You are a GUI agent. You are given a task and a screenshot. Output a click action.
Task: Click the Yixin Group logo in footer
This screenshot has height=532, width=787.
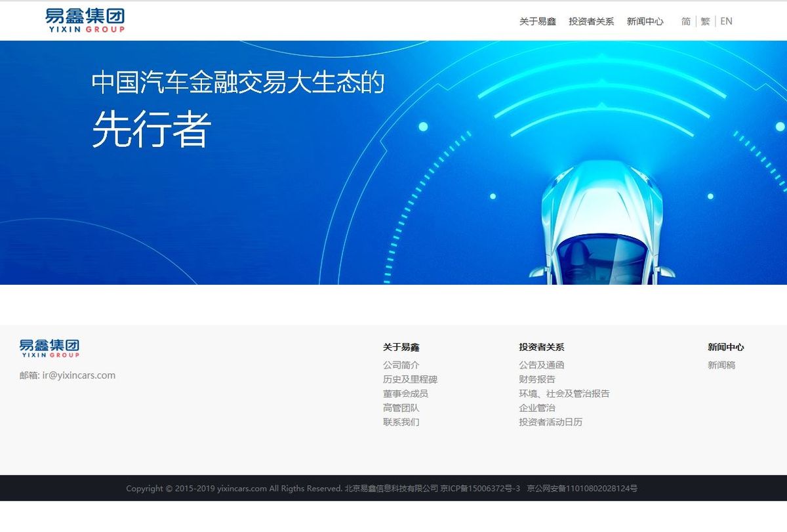coord(50,348)
